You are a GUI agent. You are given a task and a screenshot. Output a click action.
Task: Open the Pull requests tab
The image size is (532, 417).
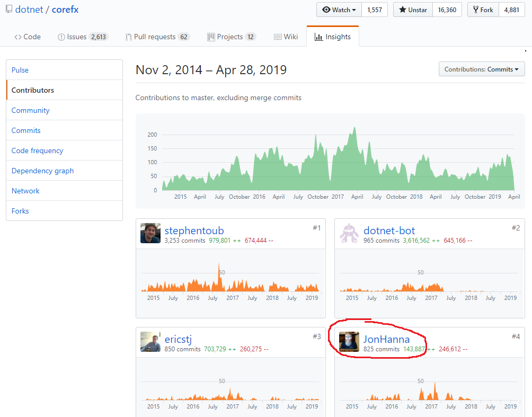coord(157,37)
